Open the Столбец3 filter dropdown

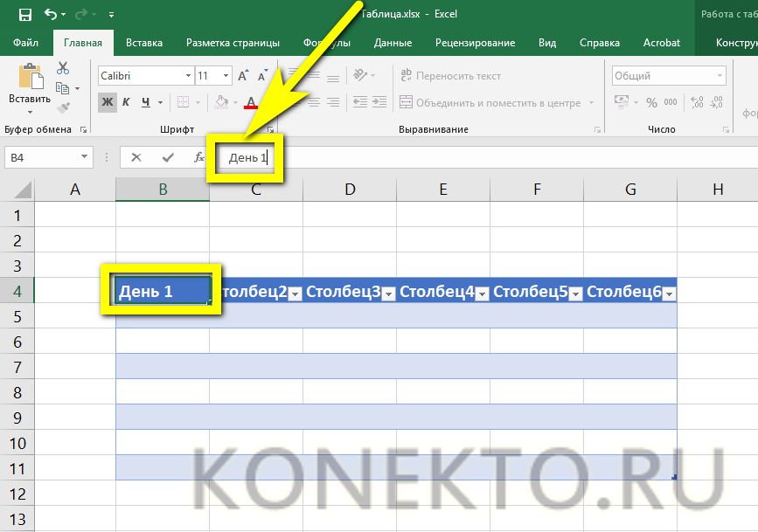coord(388,294)
